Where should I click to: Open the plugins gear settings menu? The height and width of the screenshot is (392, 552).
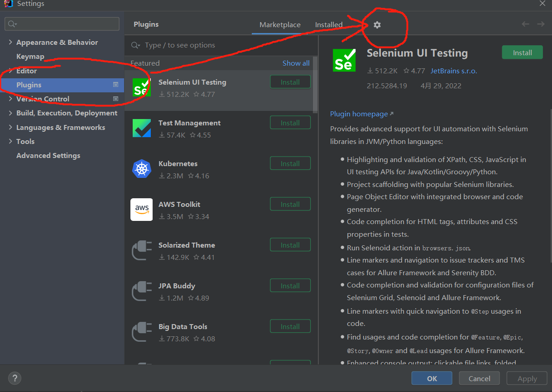pos(377,25)
